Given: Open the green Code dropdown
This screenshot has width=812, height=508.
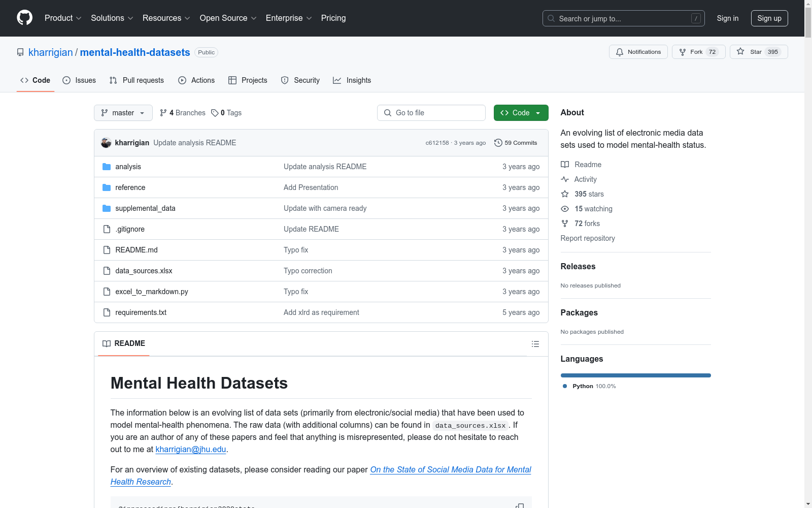Looking at the screenshot, I should coord(521,113).
